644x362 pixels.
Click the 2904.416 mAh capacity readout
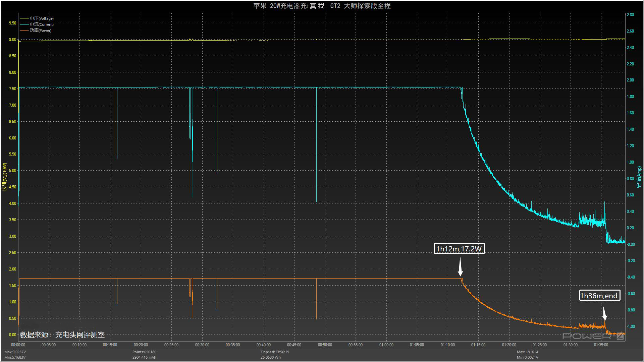point(144,357)
